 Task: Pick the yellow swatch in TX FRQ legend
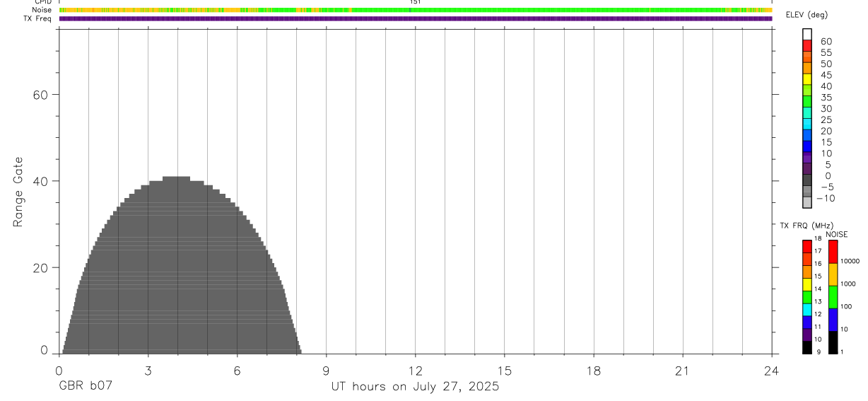point(807,284)
